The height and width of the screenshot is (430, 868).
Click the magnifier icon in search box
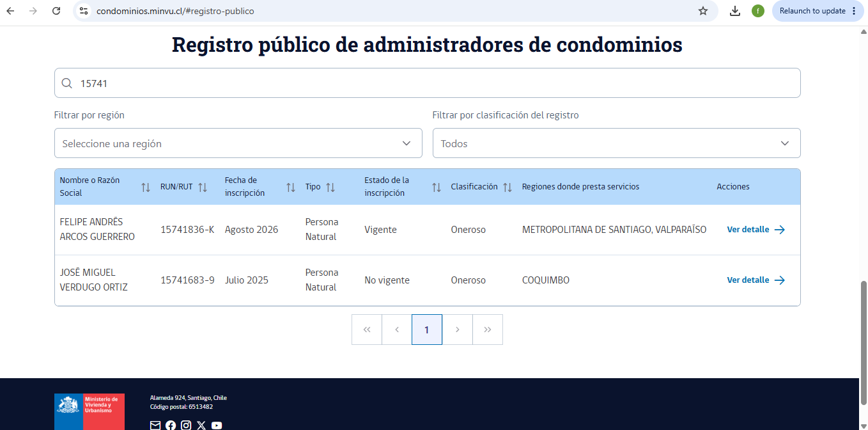(x=66, y=83)
